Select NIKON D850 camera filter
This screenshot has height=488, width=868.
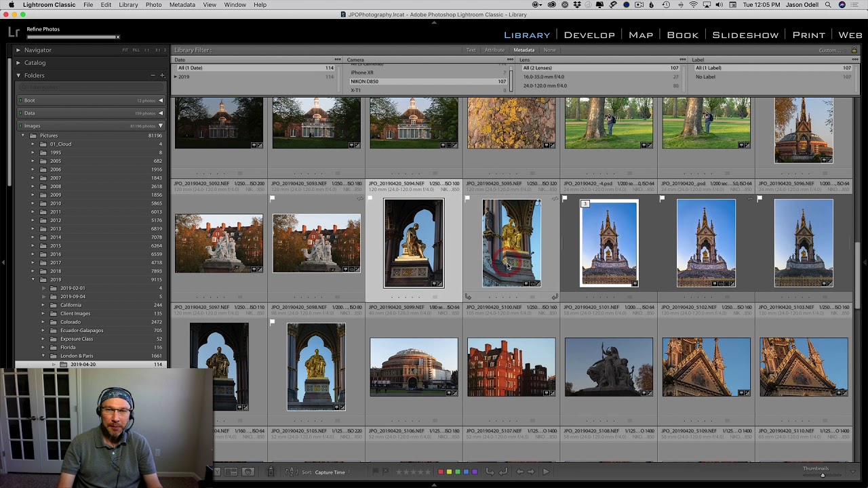click(427, 81)
